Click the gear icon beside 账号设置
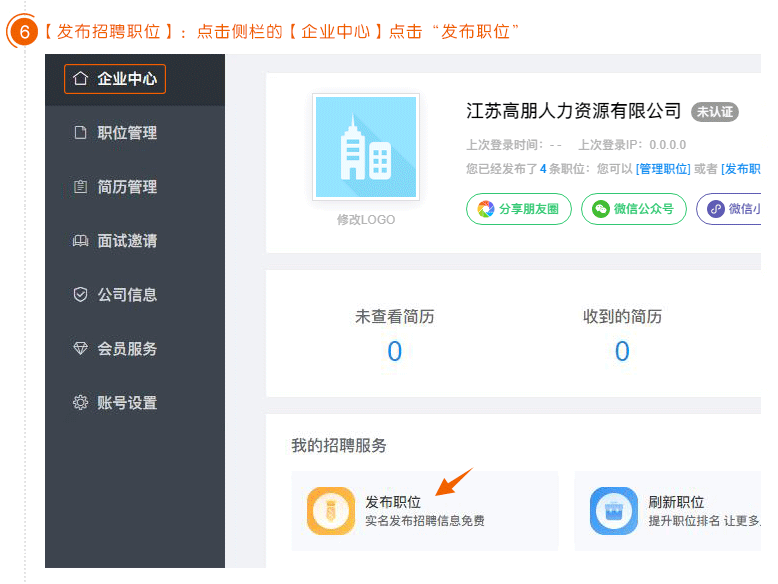Viewport: 778px width, 584px height. tap(80, 402)
